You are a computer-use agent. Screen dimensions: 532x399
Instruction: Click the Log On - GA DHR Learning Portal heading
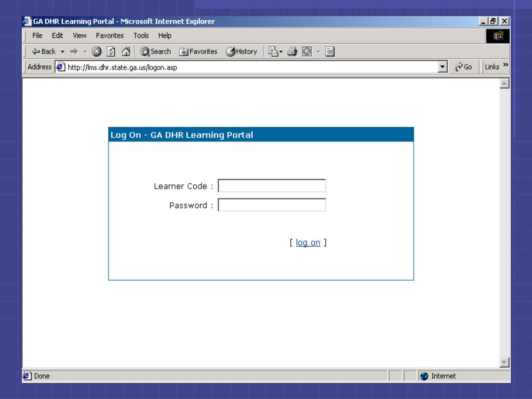click(182, 135)
